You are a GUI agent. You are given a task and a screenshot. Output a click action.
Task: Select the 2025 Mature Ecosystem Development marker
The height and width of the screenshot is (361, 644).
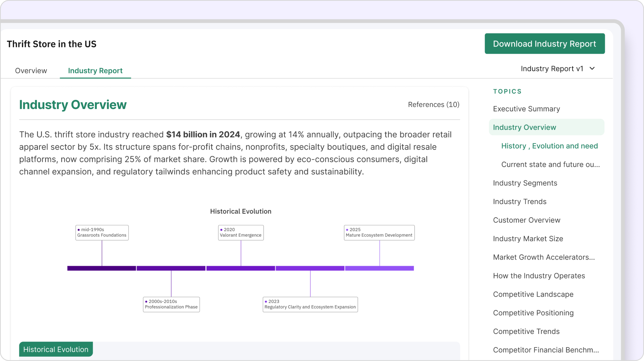pos(379,233)
